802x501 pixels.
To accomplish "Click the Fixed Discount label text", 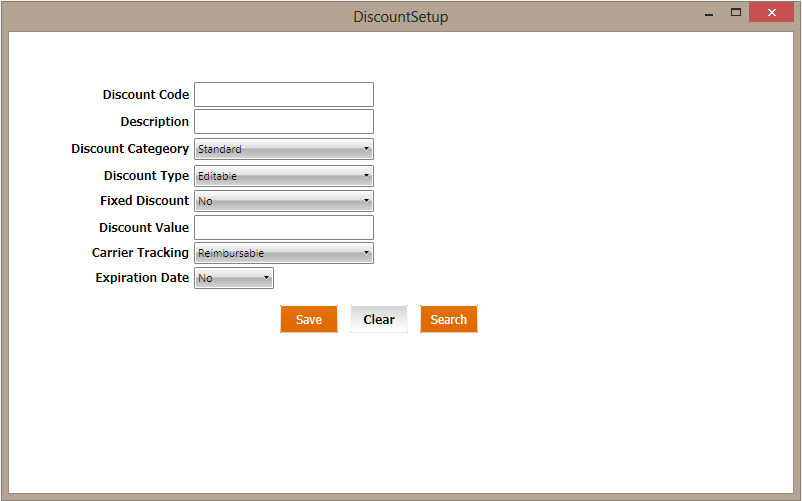I will pyautogui.click(x=144, y=201).
